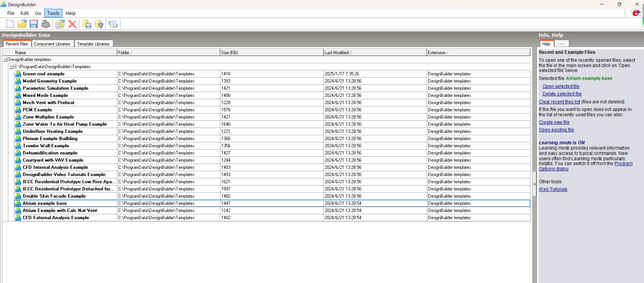This screenshot has width=644, height=283.
Task: Open the Go menu
Action: pos(38,13)
